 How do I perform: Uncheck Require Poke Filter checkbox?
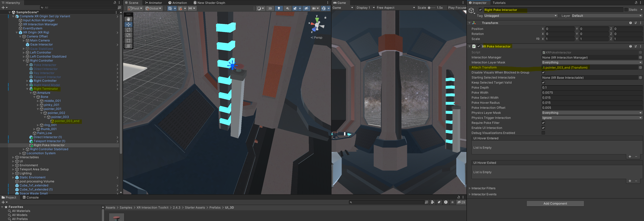click(x=543, y=123)
